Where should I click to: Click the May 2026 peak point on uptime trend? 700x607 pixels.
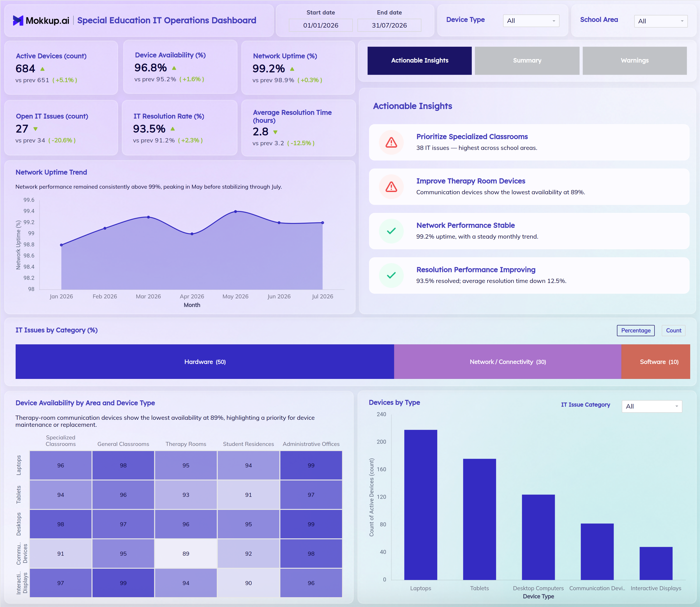point(236,212)
